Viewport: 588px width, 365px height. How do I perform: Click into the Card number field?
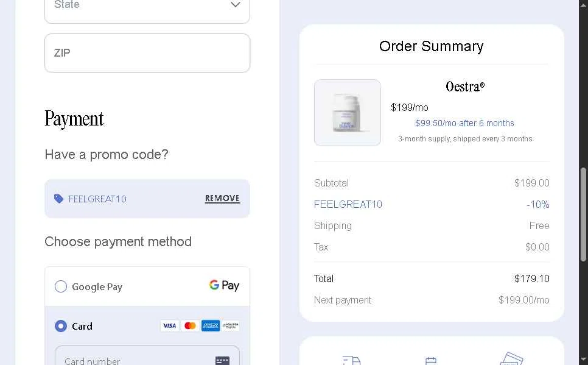click(x=147, y=356)
